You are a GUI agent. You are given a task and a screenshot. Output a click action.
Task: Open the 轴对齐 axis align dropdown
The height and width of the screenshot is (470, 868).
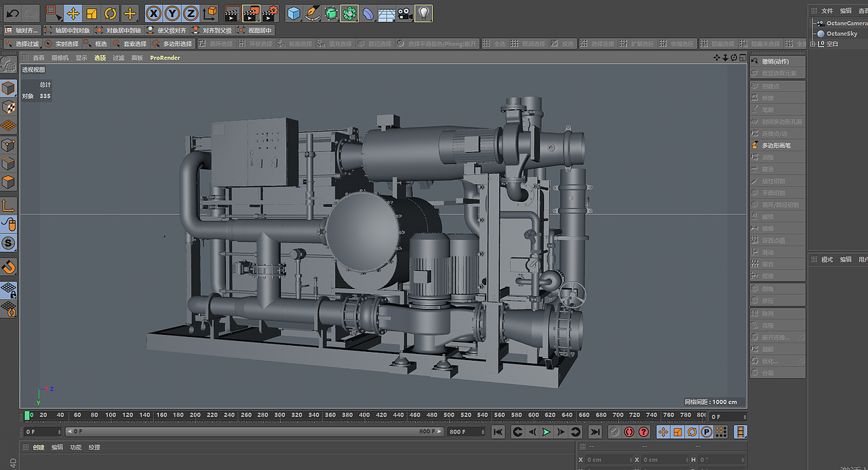click(x=22, y=31)
